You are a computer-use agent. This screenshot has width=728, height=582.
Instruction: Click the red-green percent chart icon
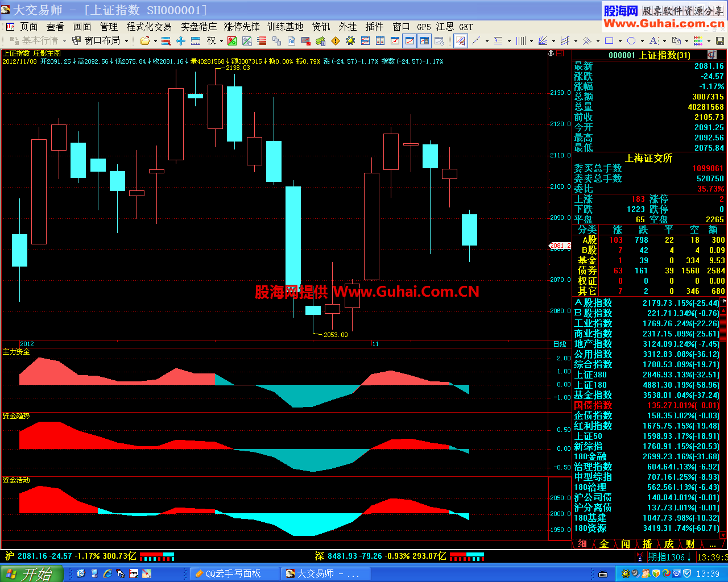tap(232, 41)
